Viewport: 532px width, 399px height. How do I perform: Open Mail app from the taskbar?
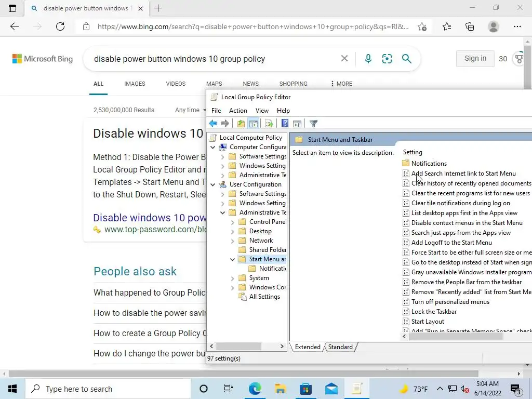[x=331, y=389]
